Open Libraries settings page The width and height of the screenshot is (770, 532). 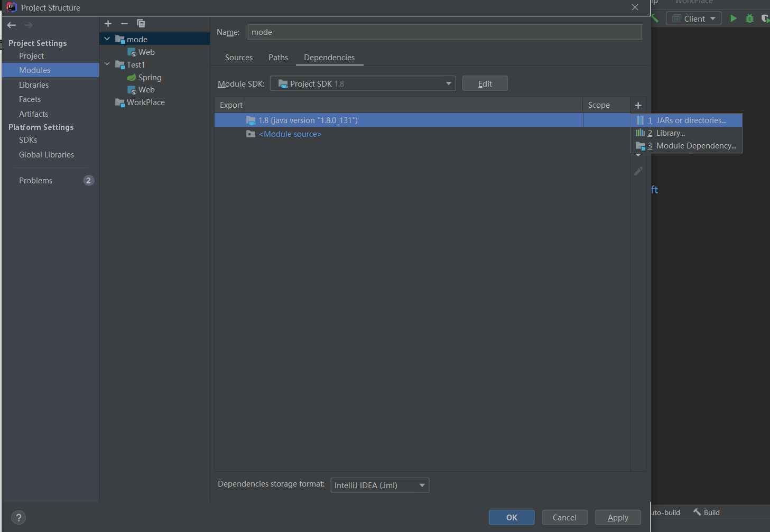coord(34,85)
